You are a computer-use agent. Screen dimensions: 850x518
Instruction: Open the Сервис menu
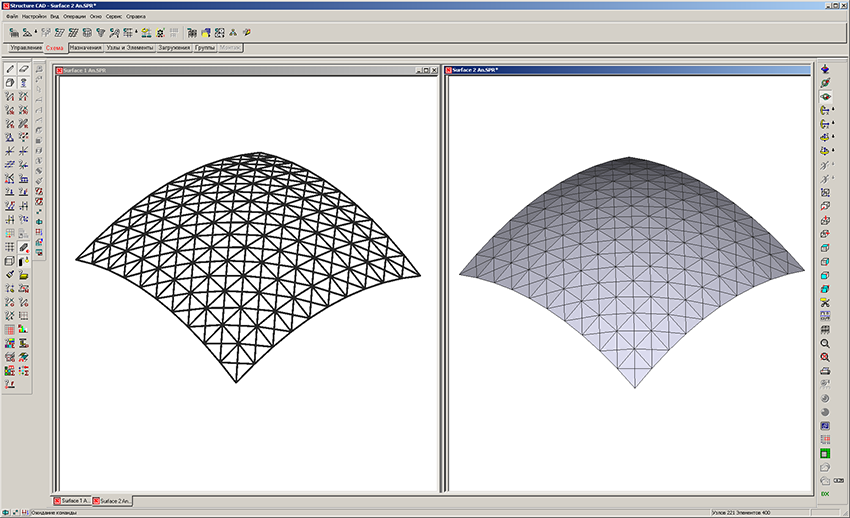tap(113, 17)
